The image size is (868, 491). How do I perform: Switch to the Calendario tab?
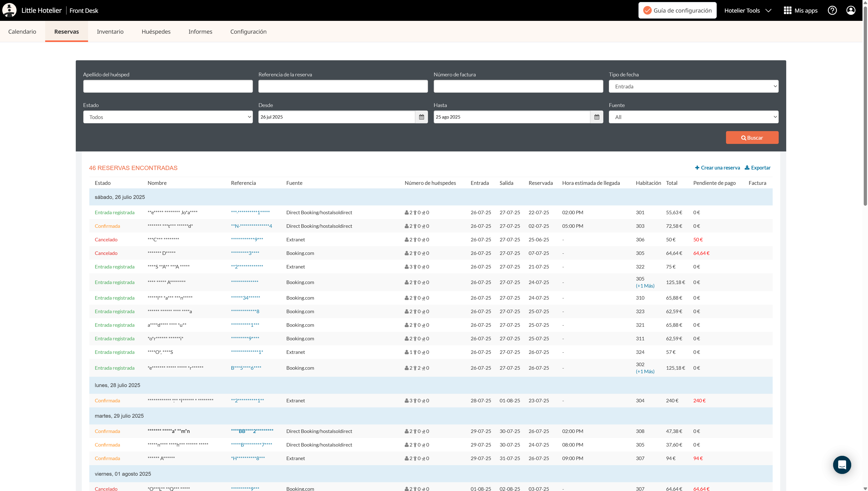click(x=22, y=31)
